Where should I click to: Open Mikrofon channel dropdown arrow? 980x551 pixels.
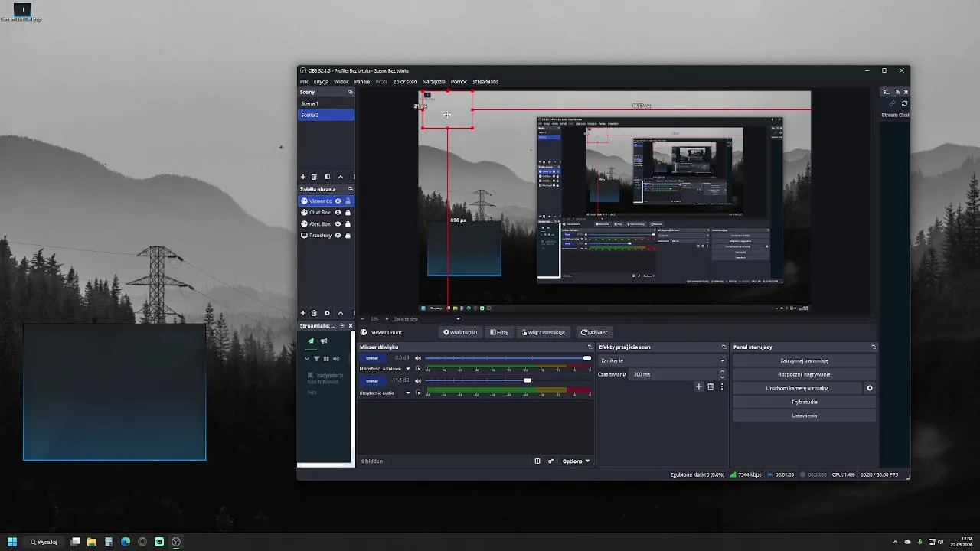pyautogui.click(x=407, y=369)
